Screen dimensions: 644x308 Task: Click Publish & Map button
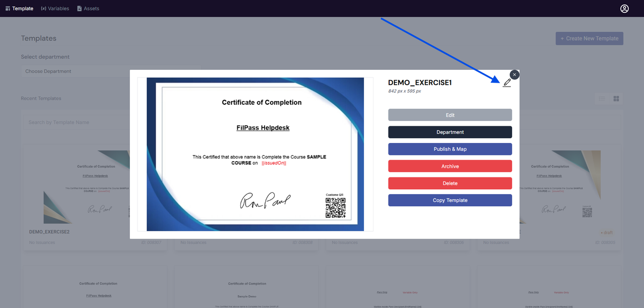pos(450,149)
